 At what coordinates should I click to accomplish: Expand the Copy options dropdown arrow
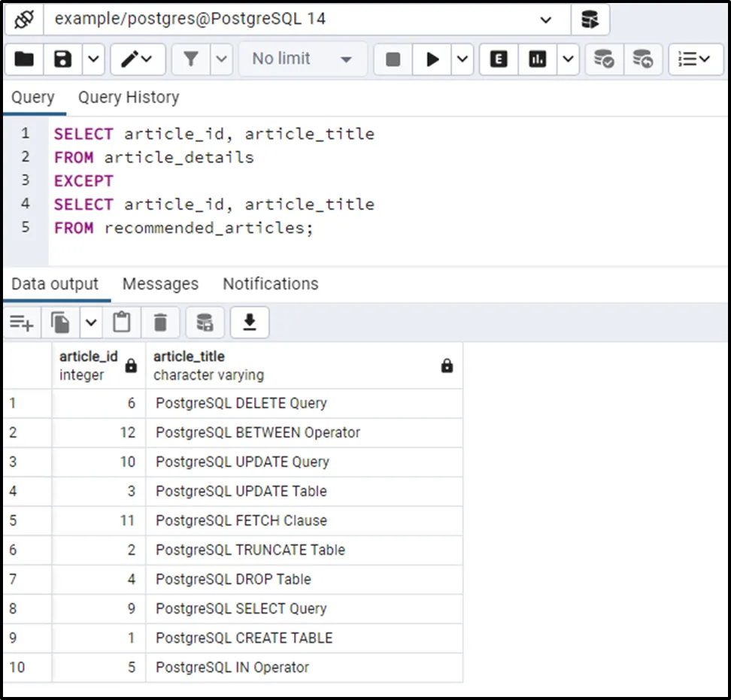tap(90, 323)
